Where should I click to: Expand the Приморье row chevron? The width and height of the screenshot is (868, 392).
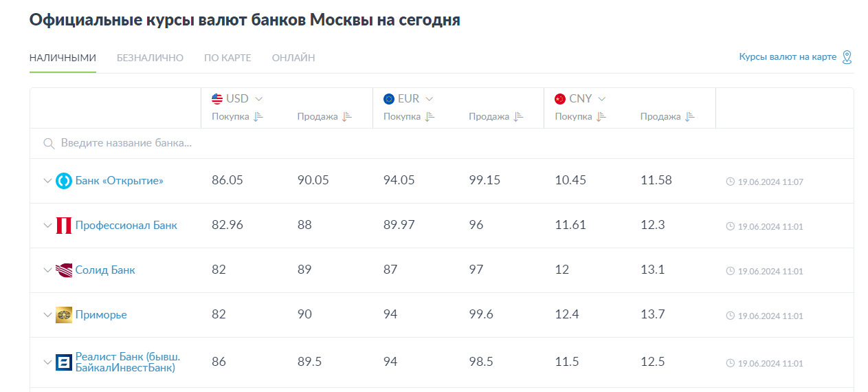pyautogui.click(x=47, y=315)
